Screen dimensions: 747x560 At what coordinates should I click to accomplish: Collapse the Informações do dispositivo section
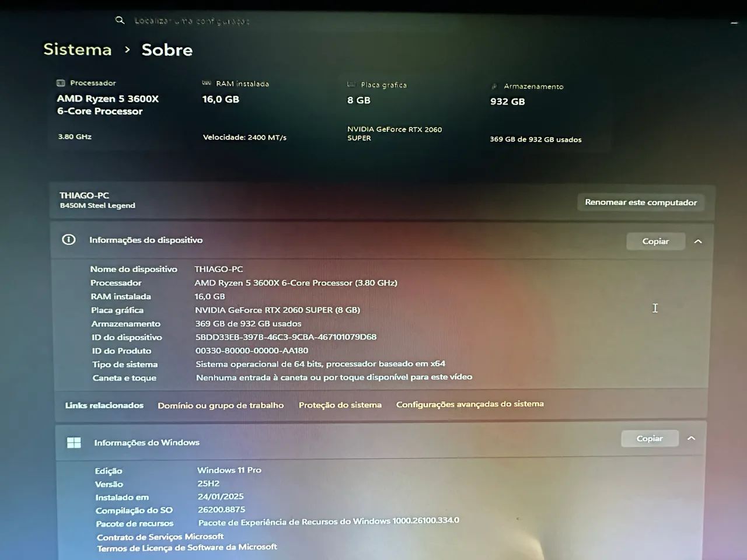click(x=698, y=242)
